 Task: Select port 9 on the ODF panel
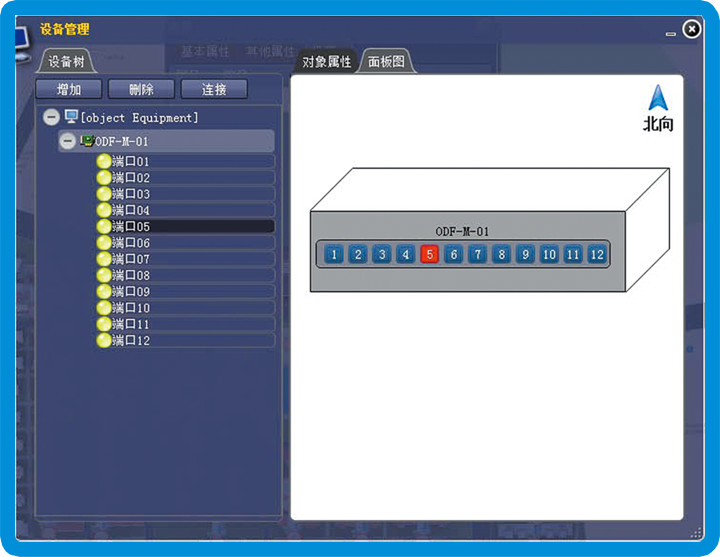(525, 254)
